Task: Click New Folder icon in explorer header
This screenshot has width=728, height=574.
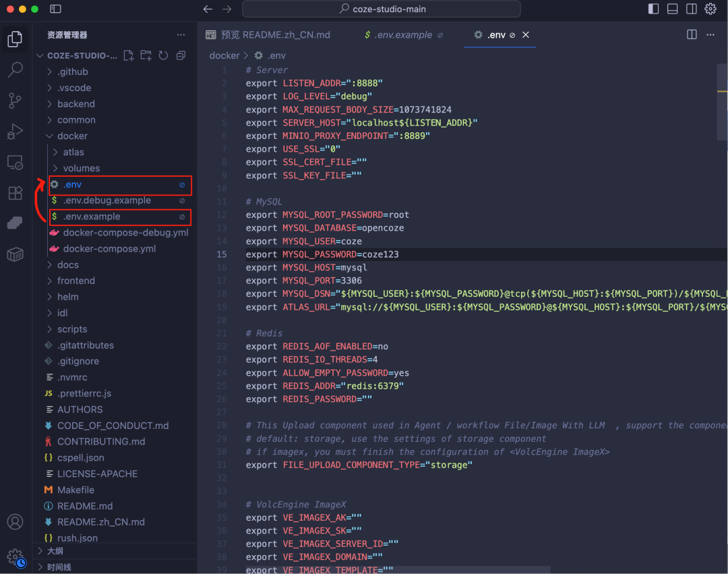Action: (x=146, y=56)
